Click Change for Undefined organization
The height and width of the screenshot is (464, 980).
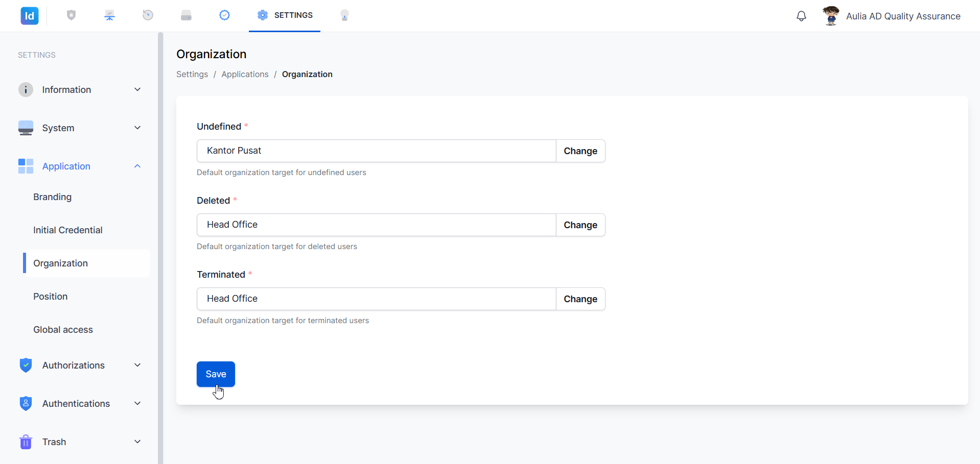point(580,151)
